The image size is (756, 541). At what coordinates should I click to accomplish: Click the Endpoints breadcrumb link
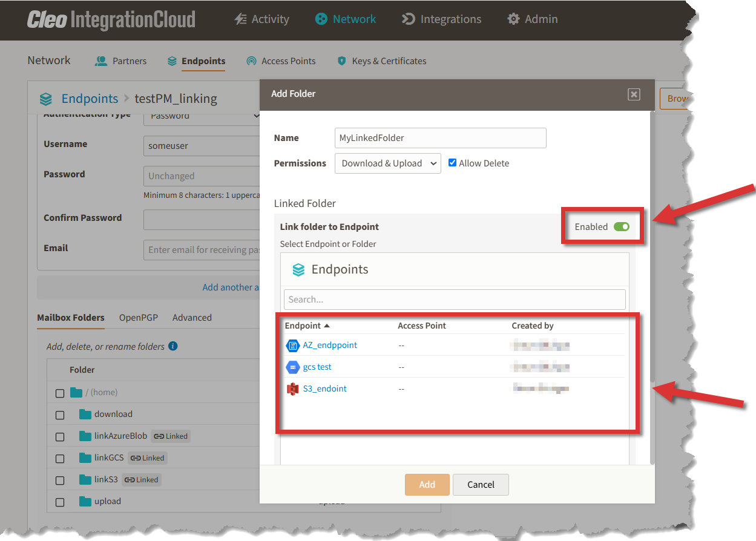pos(90,99)
